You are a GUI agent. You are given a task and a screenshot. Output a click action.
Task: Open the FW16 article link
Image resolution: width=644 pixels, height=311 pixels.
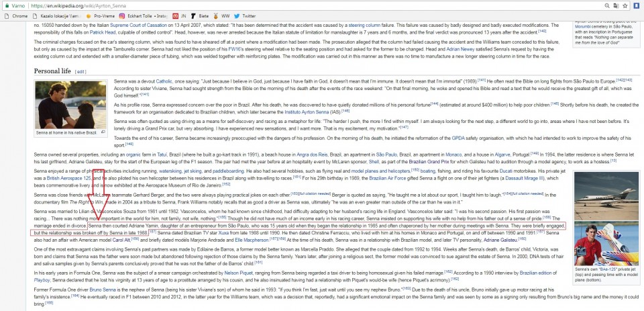pyautogui.click(x=235, y=50)
